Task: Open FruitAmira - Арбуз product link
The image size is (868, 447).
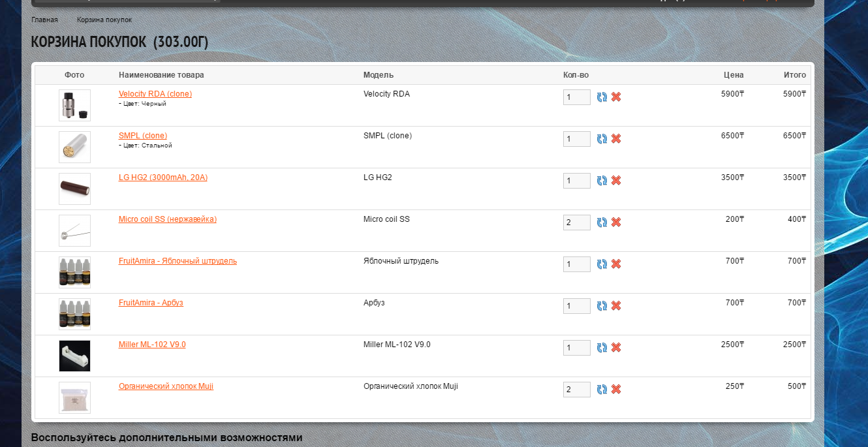Action: [151, 303]
